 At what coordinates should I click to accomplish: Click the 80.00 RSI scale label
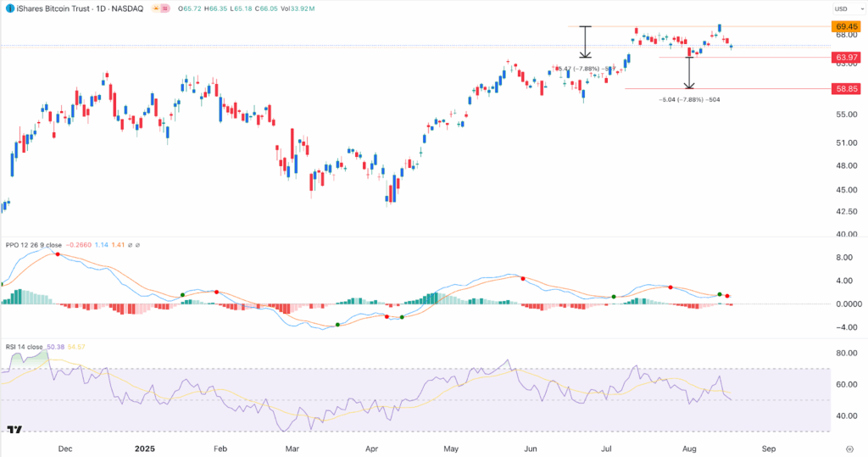click(x=847, y=353)
